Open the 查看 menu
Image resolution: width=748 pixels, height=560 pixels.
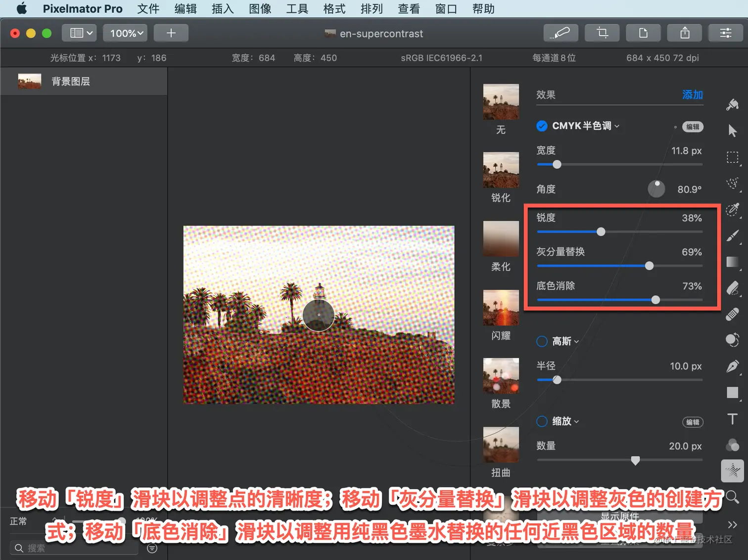[x=409, y=9]
